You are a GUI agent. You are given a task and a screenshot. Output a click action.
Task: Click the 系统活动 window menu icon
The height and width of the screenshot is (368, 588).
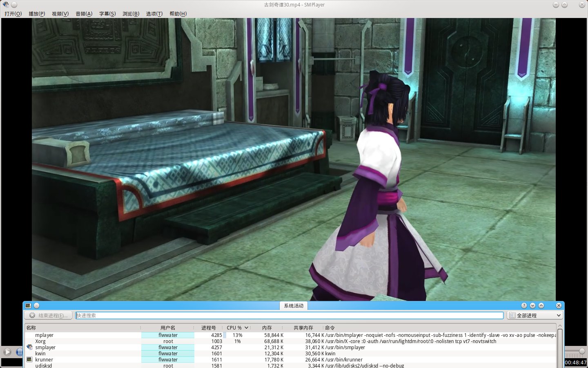28,305
